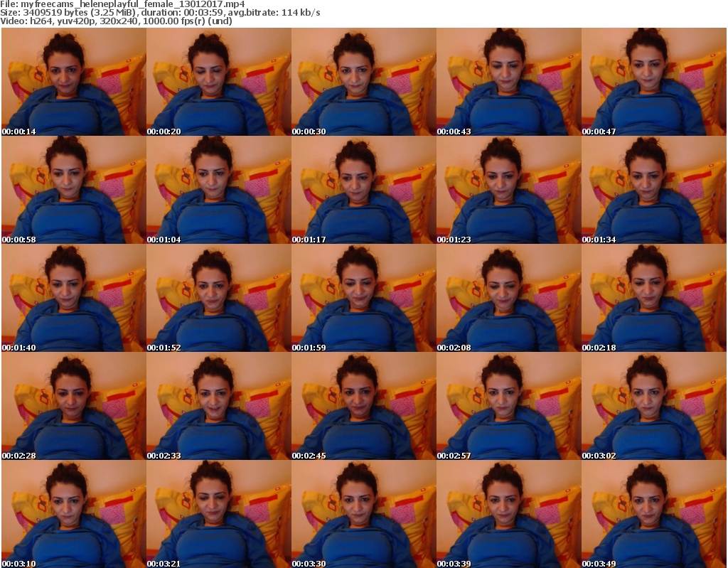
Task: Click the 'Size: 3409519 bytes' info line
Action: click(160, 13)
